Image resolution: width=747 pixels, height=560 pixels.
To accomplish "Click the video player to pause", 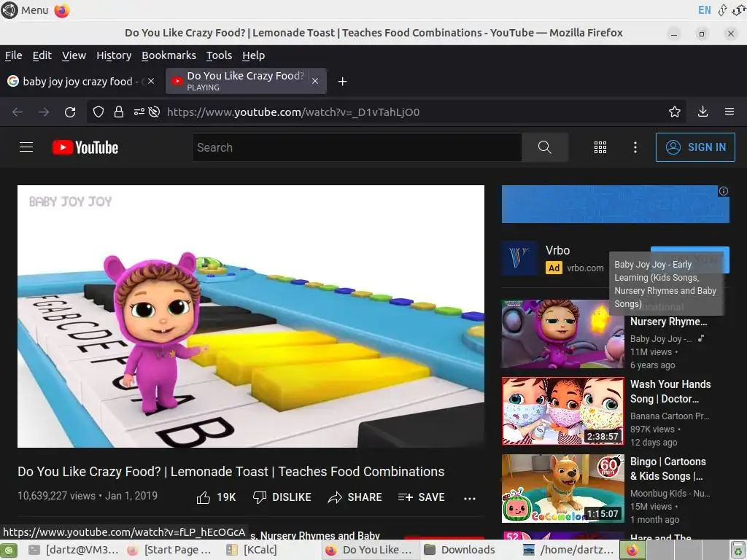I will click(251, 316).
